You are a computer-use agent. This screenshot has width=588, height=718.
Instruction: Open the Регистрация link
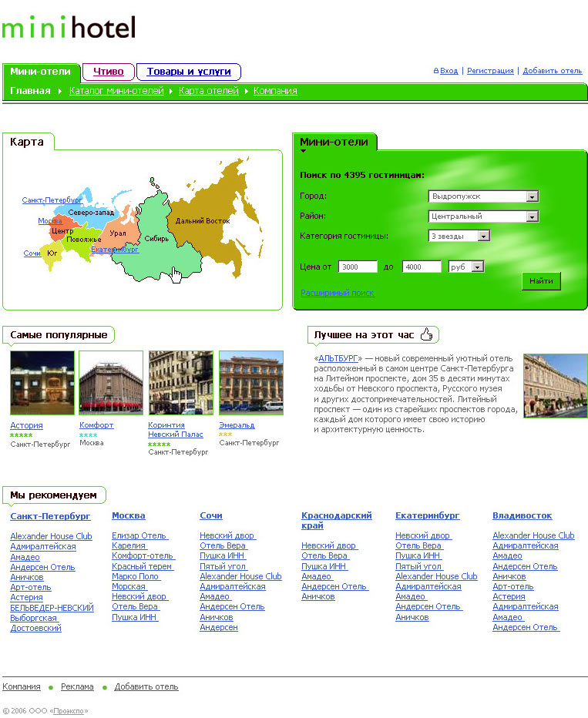[490, 71]
